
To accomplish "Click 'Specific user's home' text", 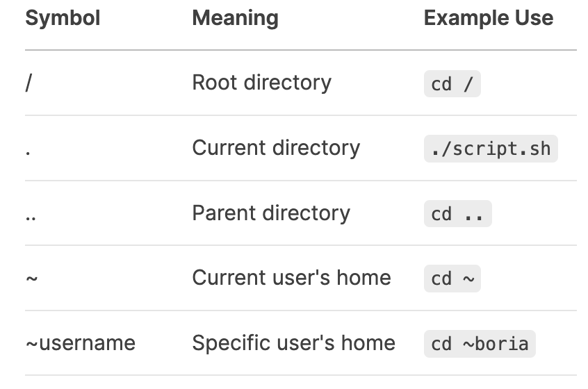I will pos(293,343).
